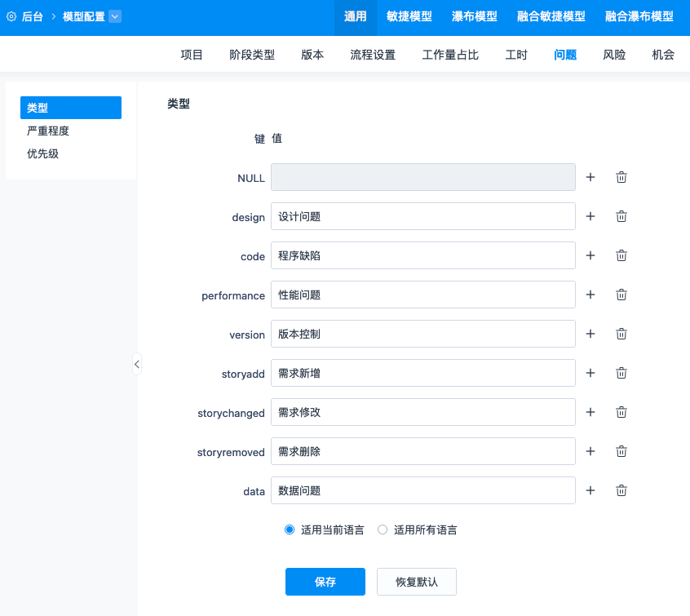
Task: Remove the storychanged row via trash icon
Action: coord(621,412)
